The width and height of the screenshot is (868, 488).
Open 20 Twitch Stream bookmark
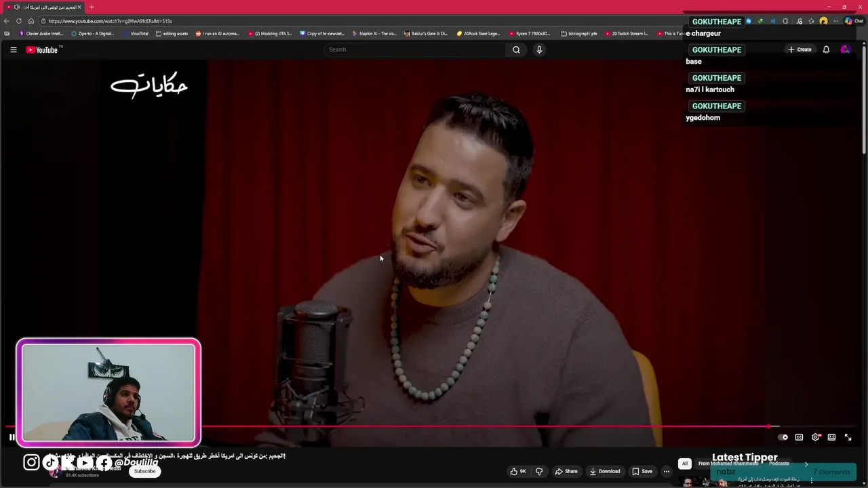627,33
